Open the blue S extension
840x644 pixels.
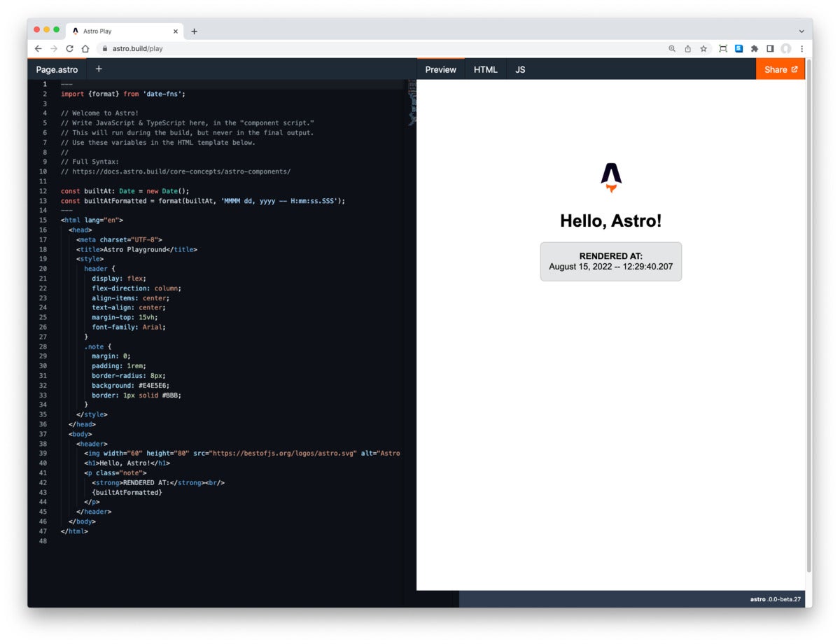pyautogui.click(x=738, y=49)
